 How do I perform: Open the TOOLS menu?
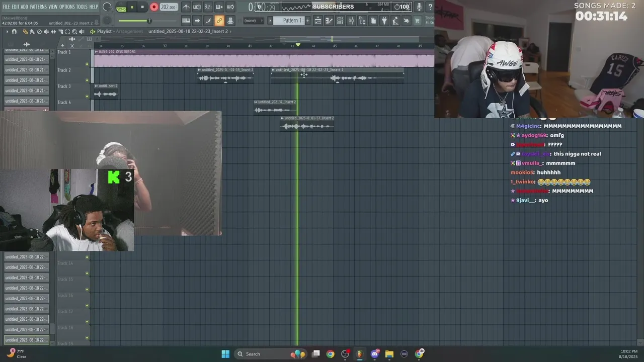click(82, 7)
